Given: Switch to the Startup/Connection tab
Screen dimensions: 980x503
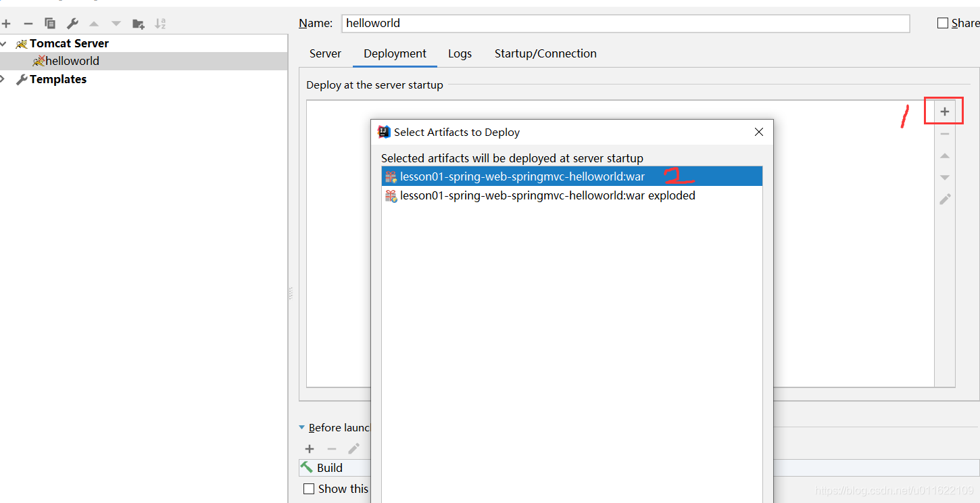Looking at the screenshot, I should tap(545, 53).
